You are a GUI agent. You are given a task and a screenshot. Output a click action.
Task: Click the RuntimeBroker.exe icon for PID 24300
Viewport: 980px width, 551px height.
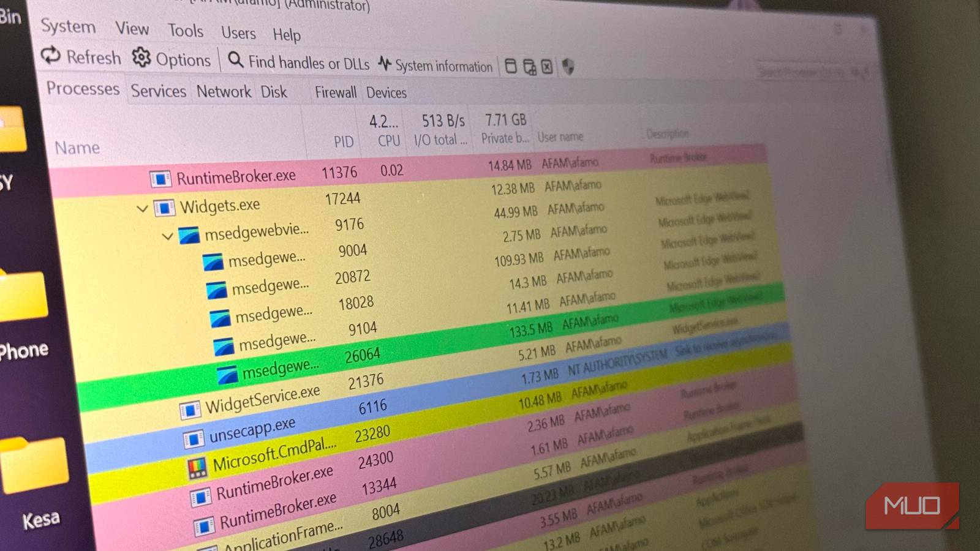click(200, 497)
